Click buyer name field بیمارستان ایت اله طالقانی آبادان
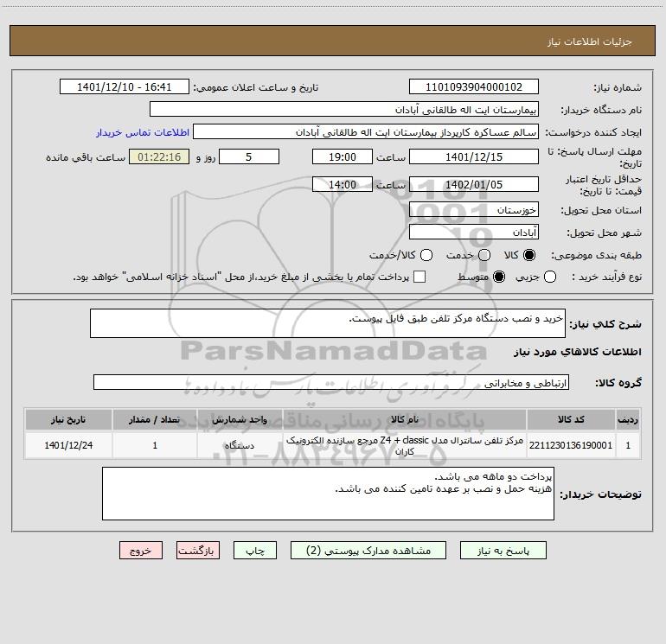The image size is (666, 644). 344,110
